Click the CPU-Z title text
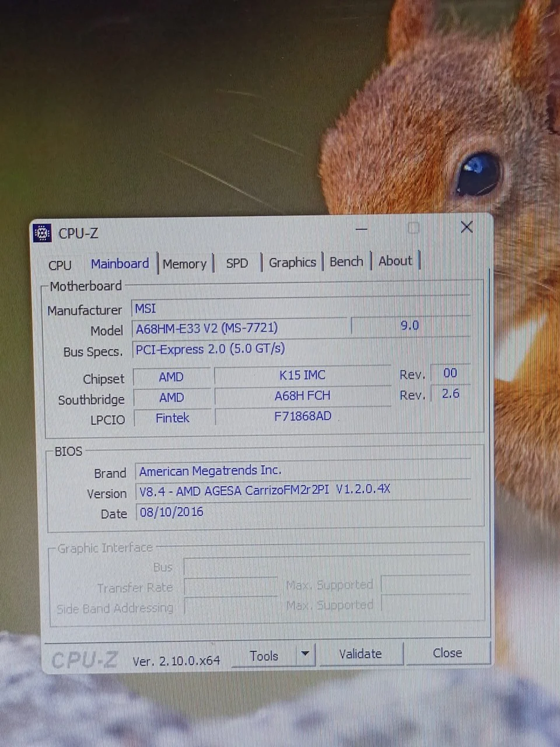Screen dimensions: 560x747 tap(78, 233)
